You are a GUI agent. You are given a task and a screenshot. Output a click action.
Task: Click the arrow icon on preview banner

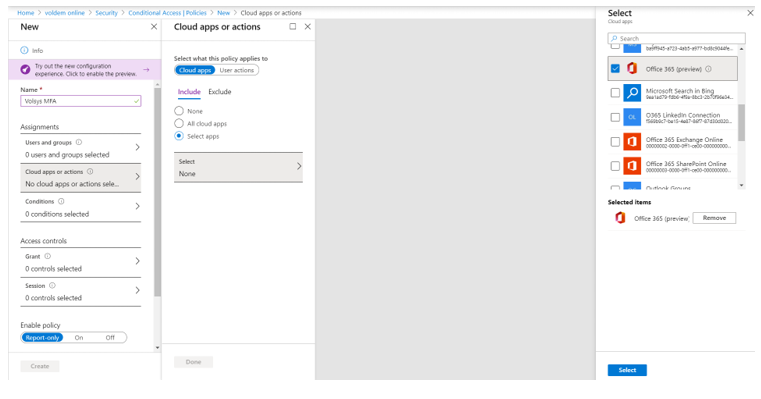point(146,70)
